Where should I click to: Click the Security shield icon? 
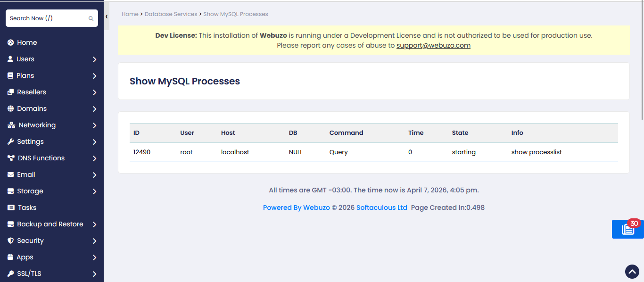click(11, 241)
